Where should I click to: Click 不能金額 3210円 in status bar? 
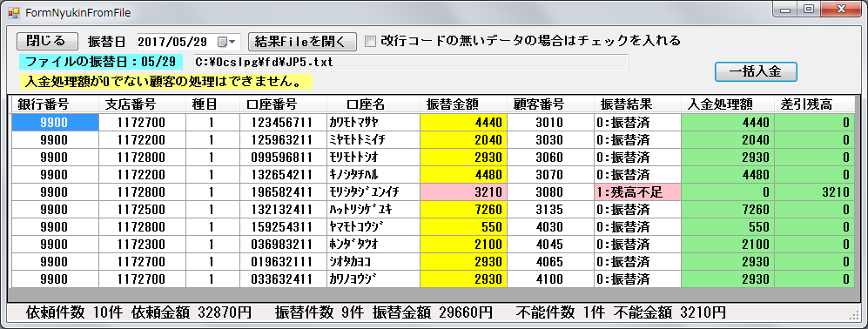tap(670, 312)
